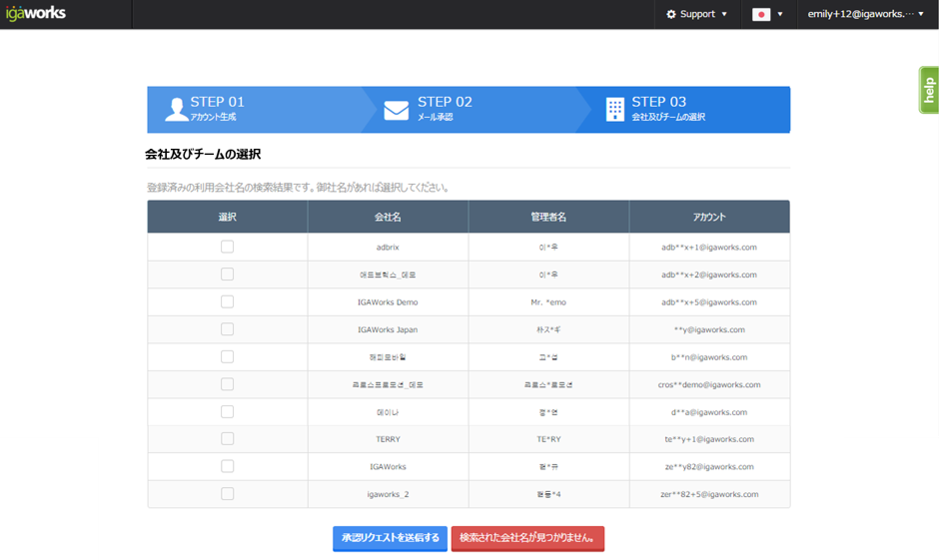Click the STEP 01 person icon
Image resolution: width=939 pixels, height=560 pixels.
pos(176,110)
